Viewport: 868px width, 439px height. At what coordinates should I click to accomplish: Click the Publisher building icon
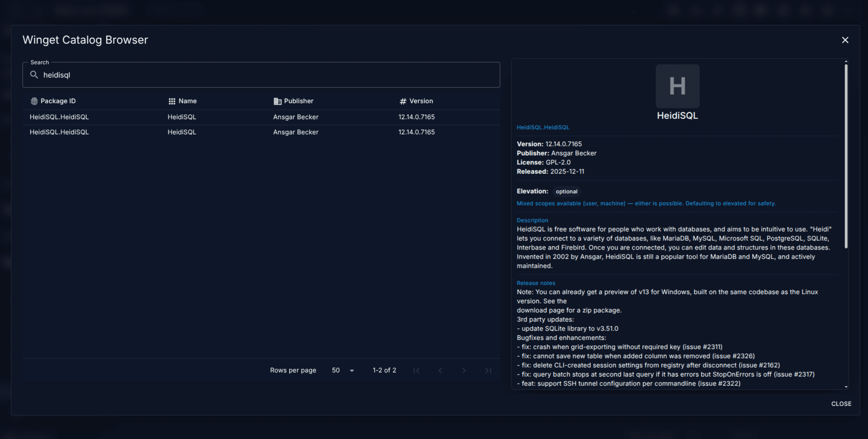[x=277, y=101]
